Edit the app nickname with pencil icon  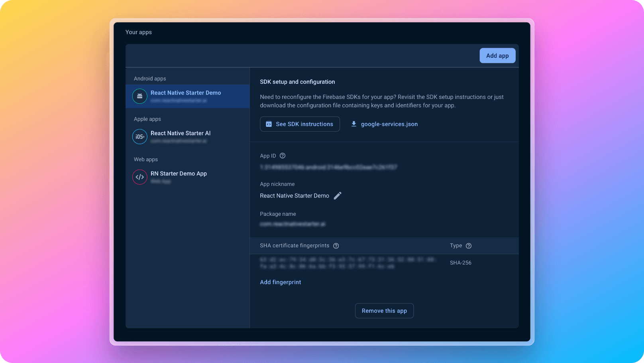pyautogui.click(x=338, y=195)
